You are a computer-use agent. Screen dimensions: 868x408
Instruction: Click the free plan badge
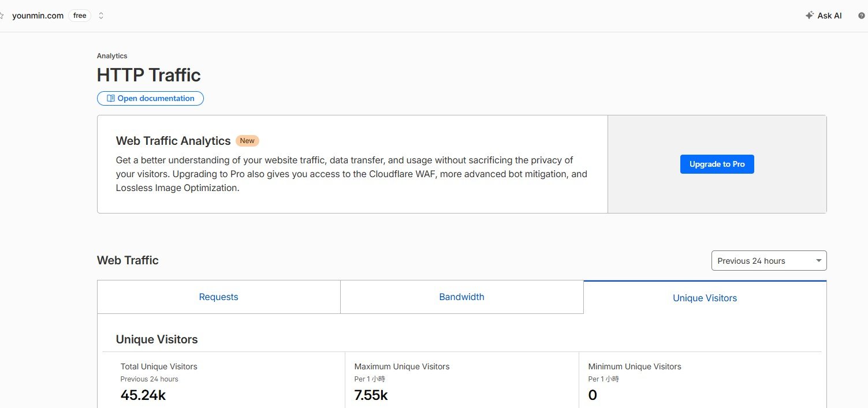80,16
